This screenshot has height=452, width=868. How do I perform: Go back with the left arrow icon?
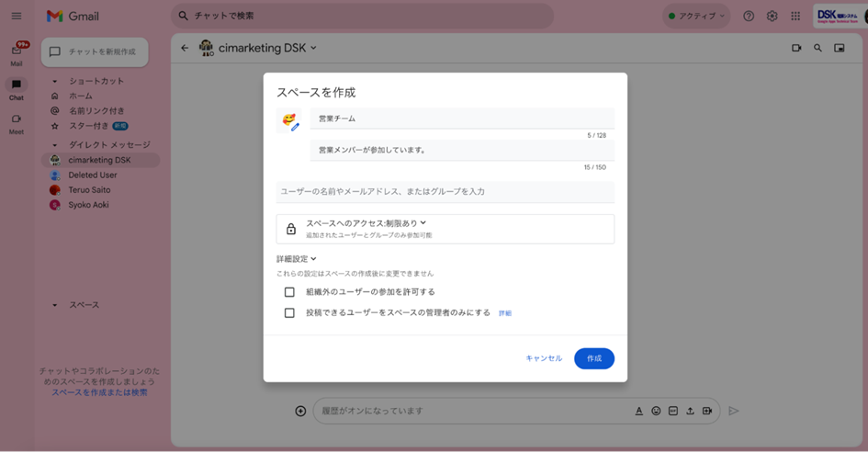coord(185,48)
